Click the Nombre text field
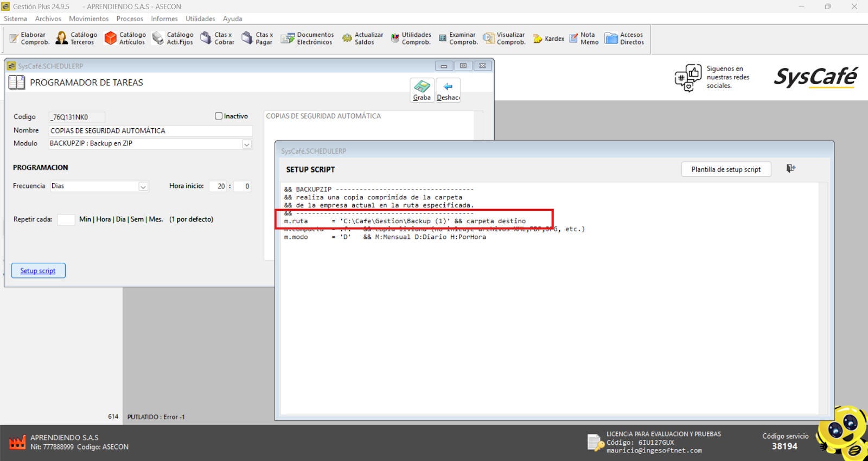868x461 pixels. click(150, 131)
